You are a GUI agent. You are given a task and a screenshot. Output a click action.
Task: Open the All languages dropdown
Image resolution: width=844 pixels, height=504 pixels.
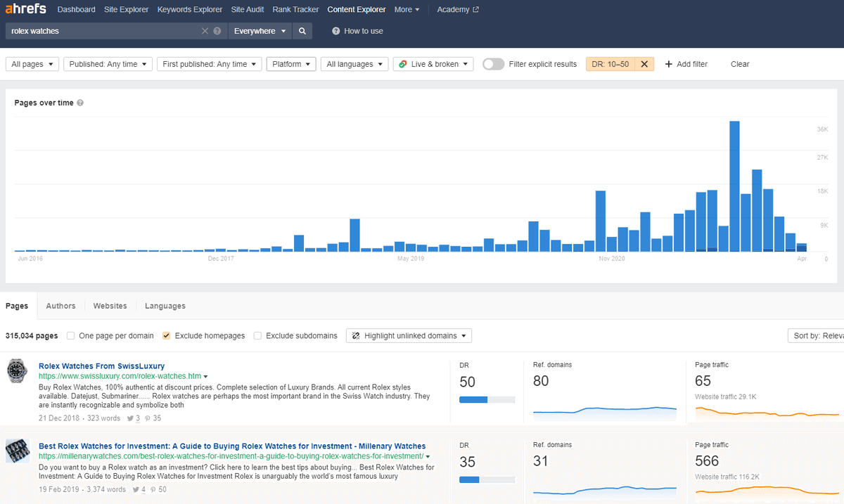click(x=354, y=64)
